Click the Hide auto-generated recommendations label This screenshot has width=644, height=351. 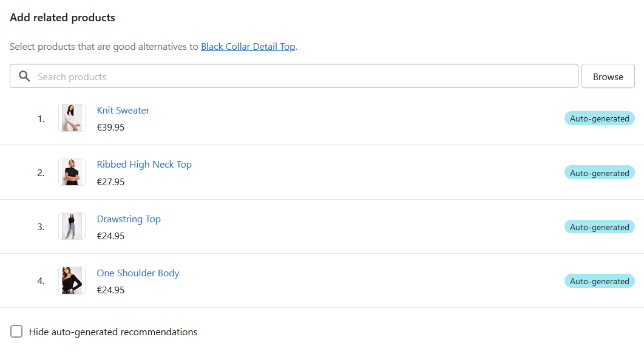point(113,332)
